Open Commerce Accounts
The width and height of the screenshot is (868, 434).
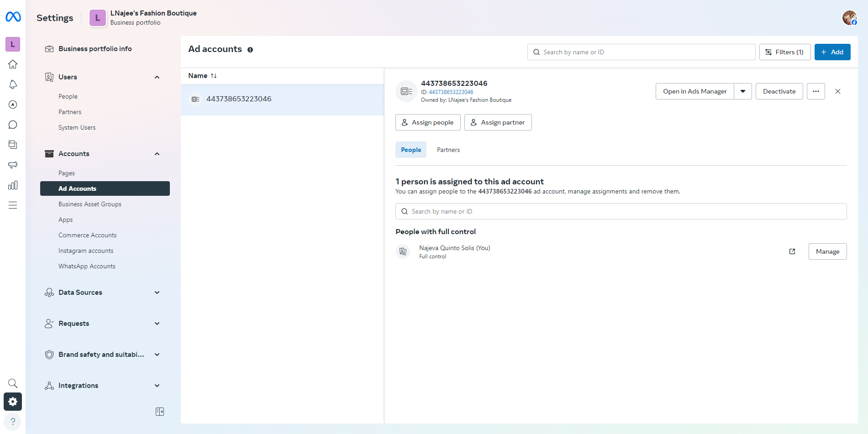pos(88,235)
